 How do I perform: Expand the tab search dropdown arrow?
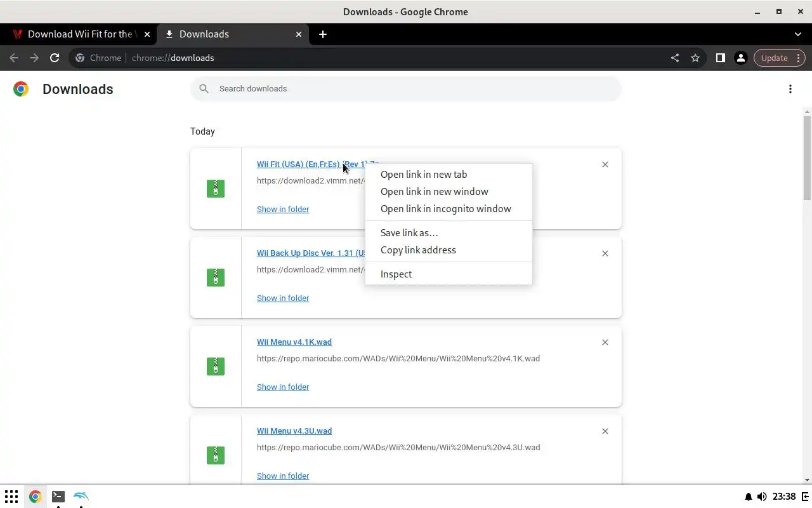click(798, 34)
